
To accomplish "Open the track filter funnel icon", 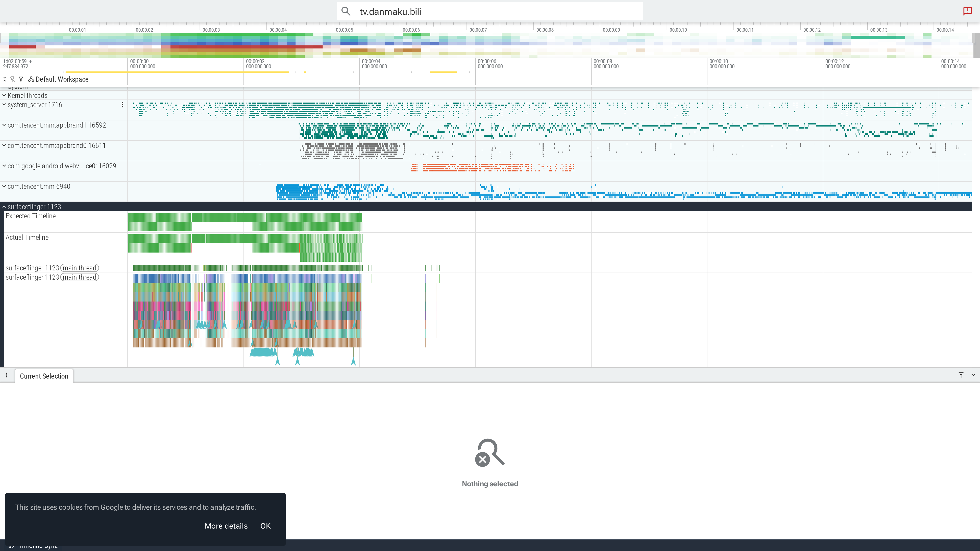I will point(21,79).
